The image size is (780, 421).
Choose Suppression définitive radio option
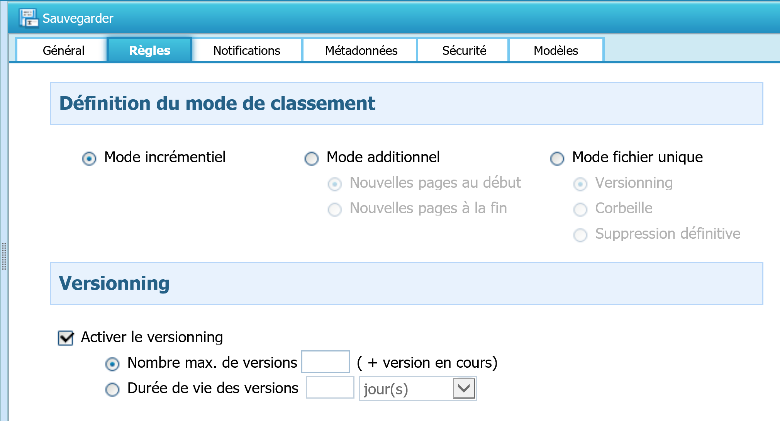[x=580, y=235]
